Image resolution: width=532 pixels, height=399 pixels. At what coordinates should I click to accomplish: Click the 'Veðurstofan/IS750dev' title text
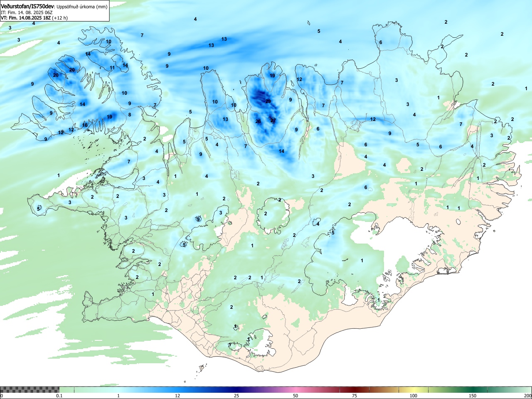(27, 7)
